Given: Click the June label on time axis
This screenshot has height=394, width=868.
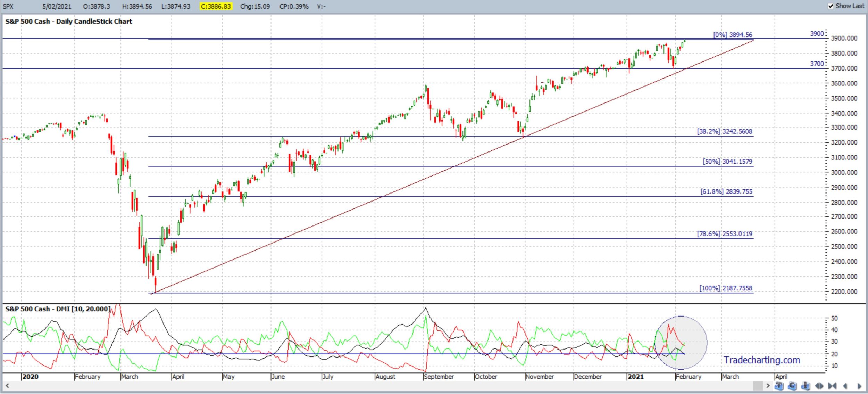Looking at the screenshot, I should (x=278, y=377).
